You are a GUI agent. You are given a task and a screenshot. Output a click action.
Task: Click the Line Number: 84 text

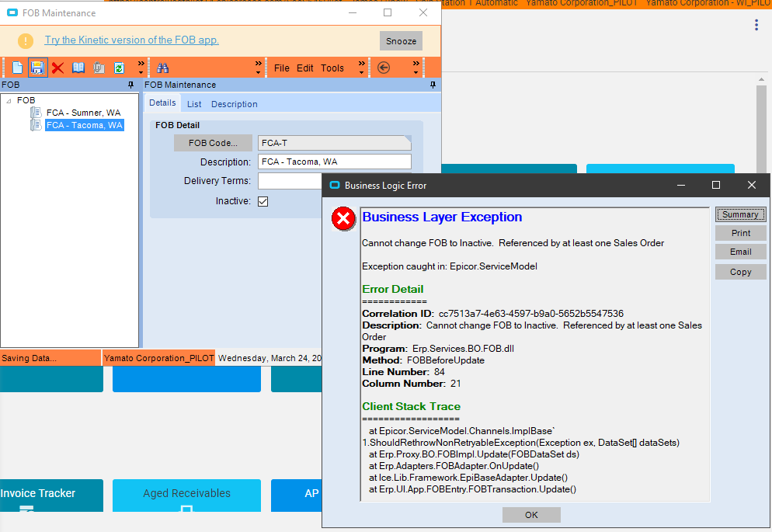pos(403,371)
